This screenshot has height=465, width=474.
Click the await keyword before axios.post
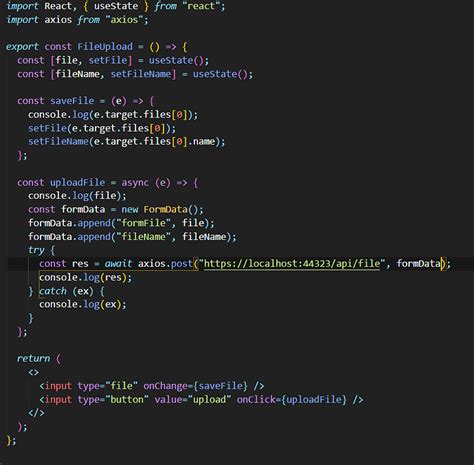(x=118, y=264)
